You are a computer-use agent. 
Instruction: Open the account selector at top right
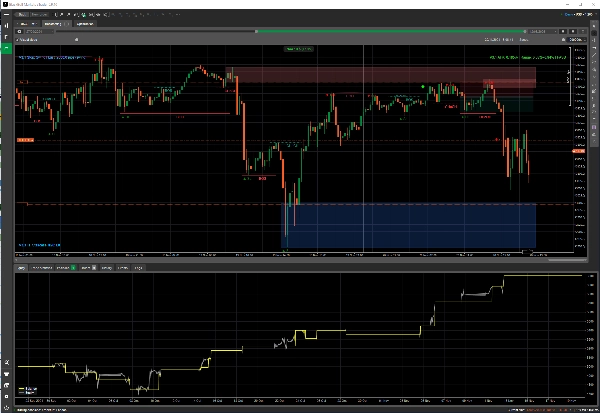(x=578, y=15)
